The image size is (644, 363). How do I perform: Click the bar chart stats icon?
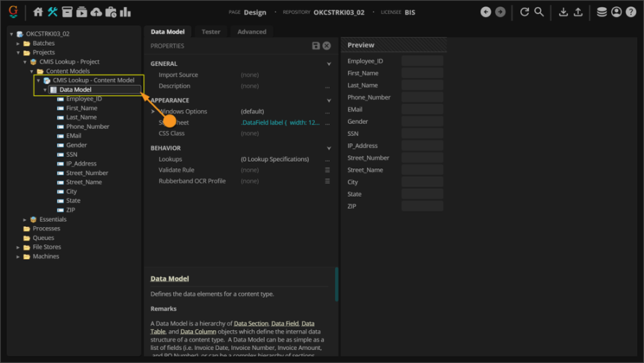(x=125, y=12)
